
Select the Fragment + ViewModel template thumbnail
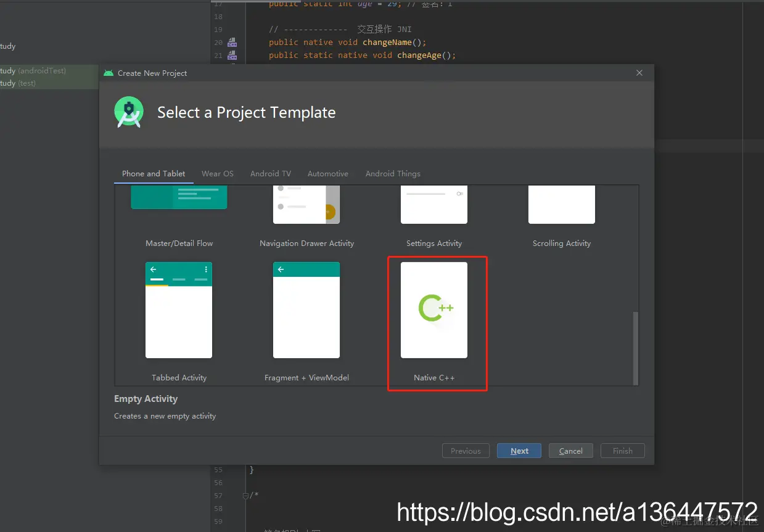[x=306, y=310]
